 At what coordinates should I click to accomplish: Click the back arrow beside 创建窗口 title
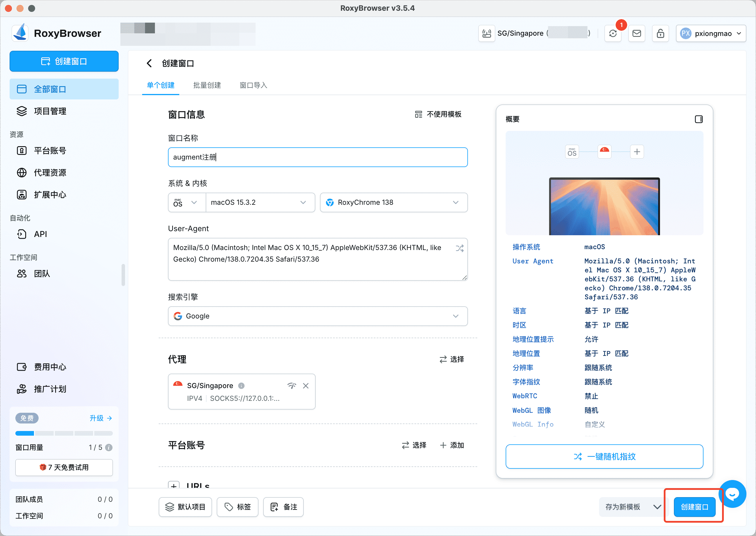coord(149,63)
